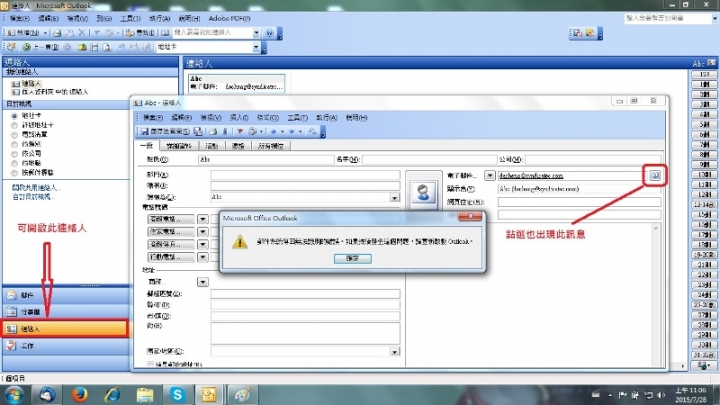The width and height of the screenshot is (720, 405).
Task: Switch to the third tab, Activities
Action: [x=212, y=146]
